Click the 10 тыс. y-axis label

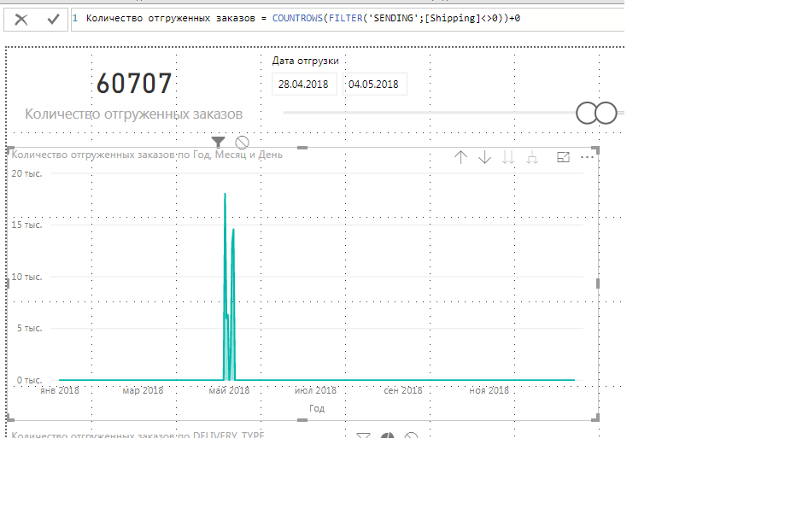coord(26,277)
